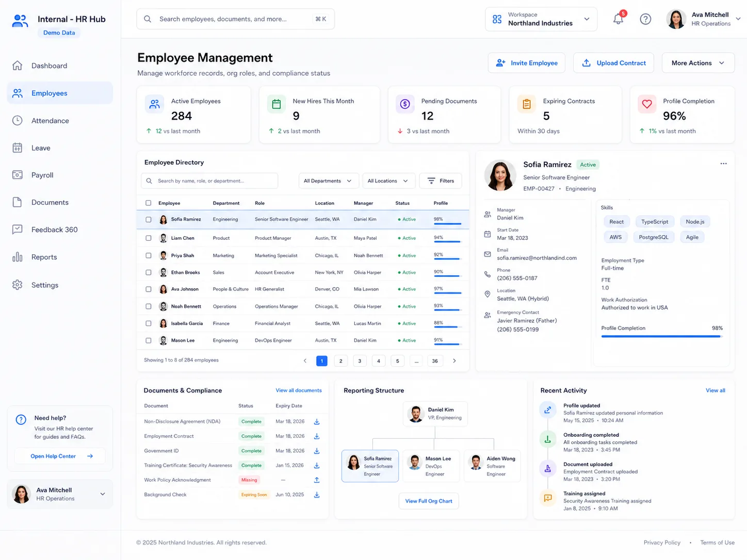Viewport: 747px width, 560px height.
Task: Follow the Privacy Policy link
Action: point(662,542)
